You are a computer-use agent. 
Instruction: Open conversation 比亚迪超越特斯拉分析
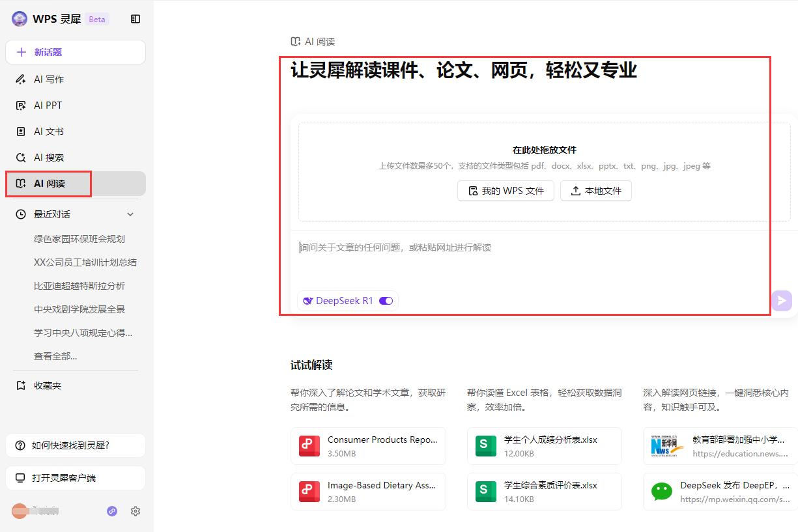pyautogui.click(x=79, y=286)
